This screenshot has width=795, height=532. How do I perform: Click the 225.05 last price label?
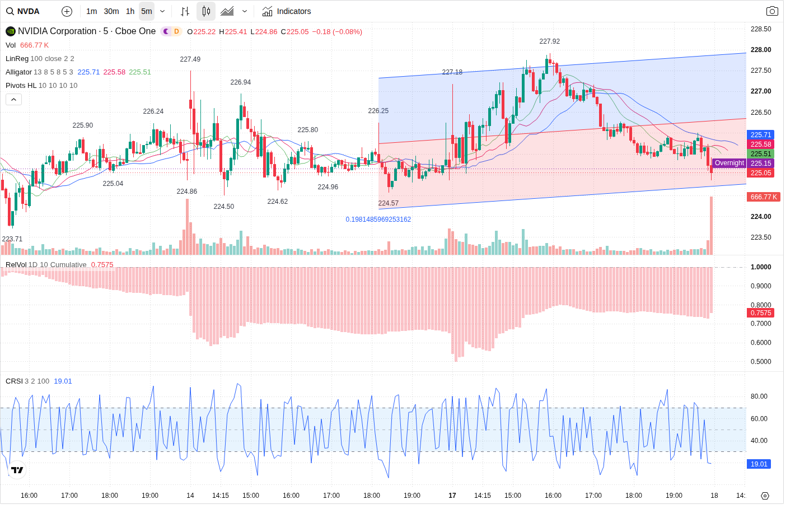[761, 173]
